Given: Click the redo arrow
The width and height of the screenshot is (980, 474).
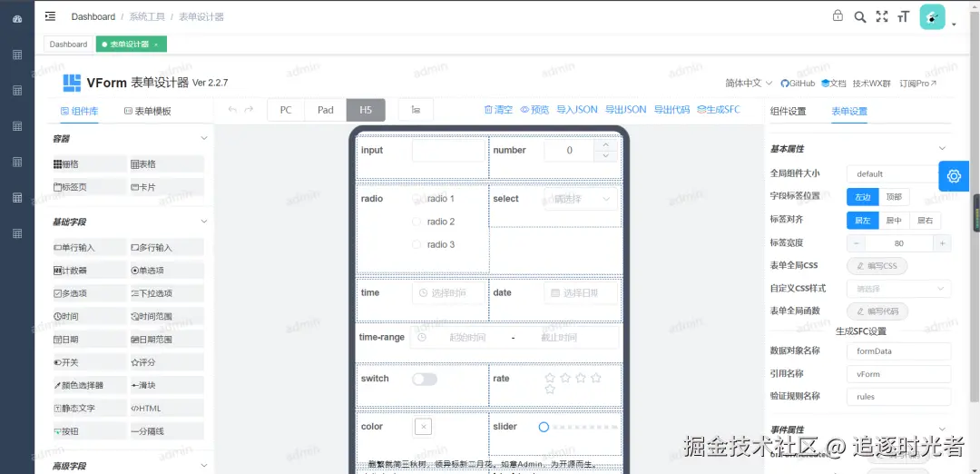Looking at the screenshot, I should coord(249,110).
